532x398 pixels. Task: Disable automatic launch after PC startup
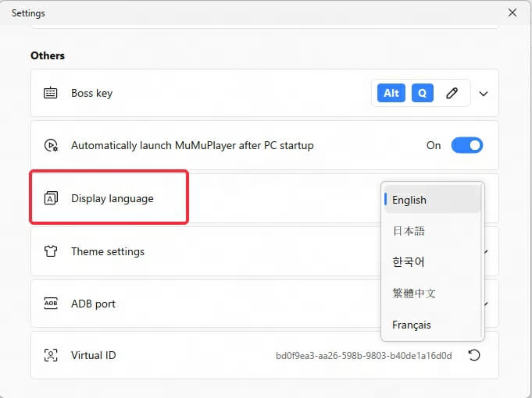pyautogui.click(x=466, y=145)
